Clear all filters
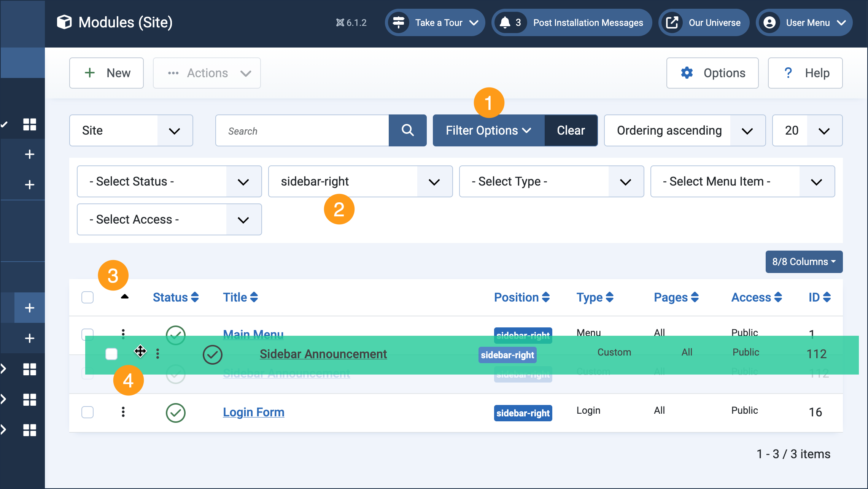 (x=571, y=130)
